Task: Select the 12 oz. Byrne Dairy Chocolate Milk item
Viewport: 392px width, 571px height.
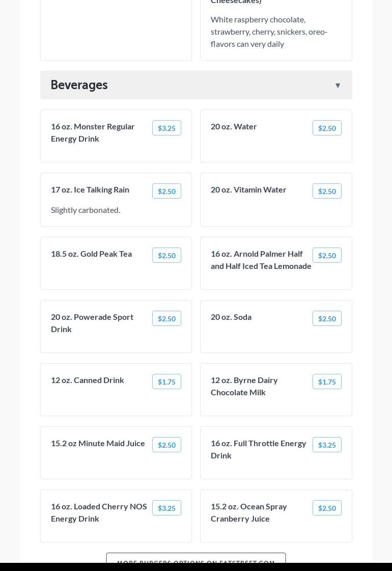Action: [x=244, y=386]
